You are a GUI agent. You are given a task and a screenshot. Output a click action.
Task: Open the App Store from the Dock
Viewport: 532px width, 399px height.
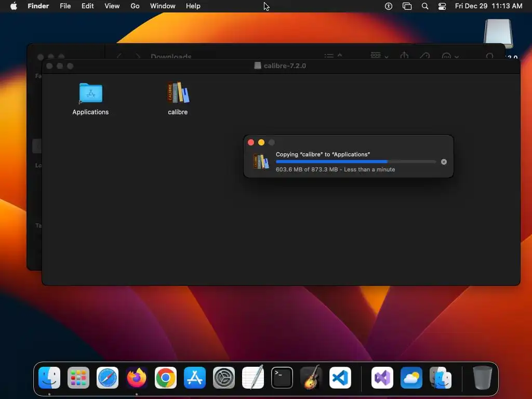point(195,378)
